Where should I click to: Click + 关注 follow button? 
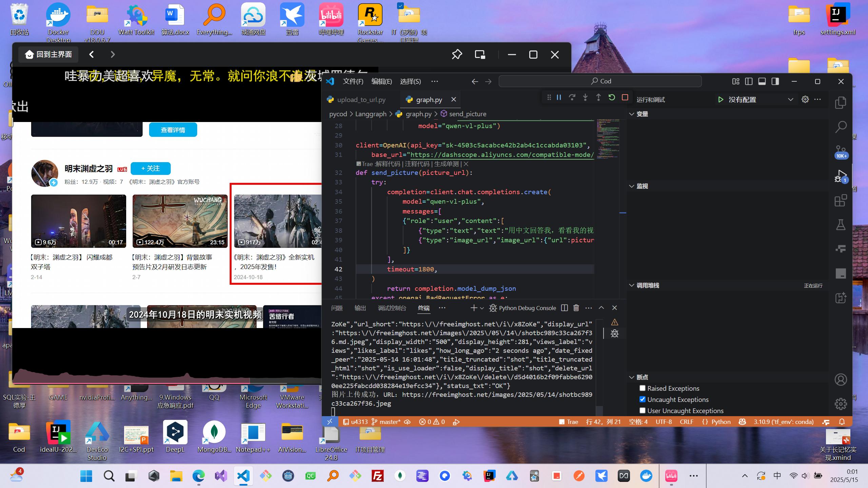(151, 168)
